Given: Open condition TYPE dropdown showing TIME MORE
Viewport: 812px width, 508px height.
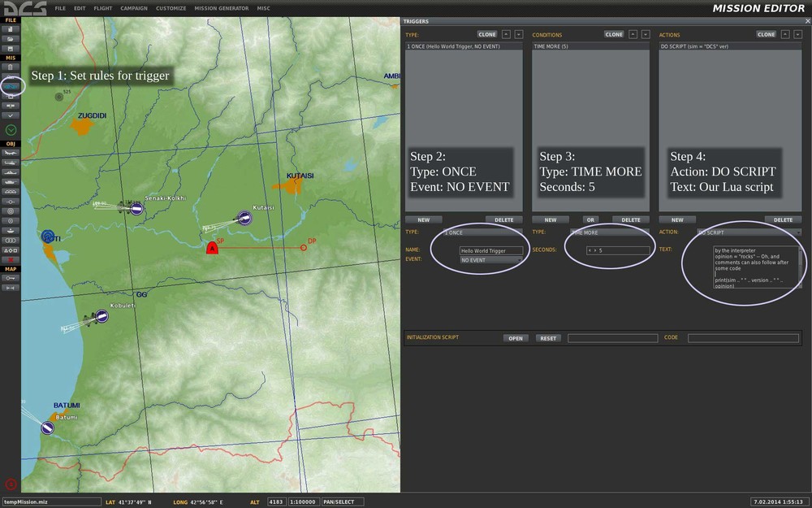Looking at the screenshot, I should pos(610,232).
